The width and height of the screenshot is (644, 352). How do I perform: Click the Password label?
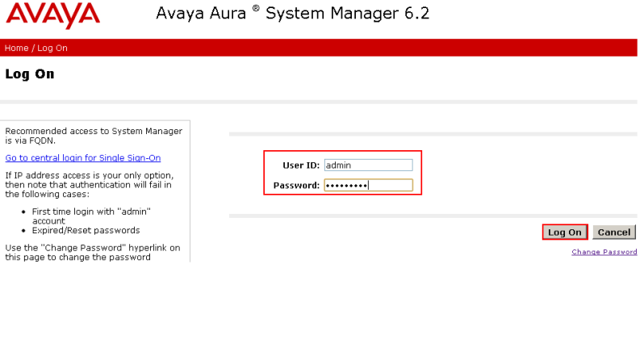coord(296,185)
